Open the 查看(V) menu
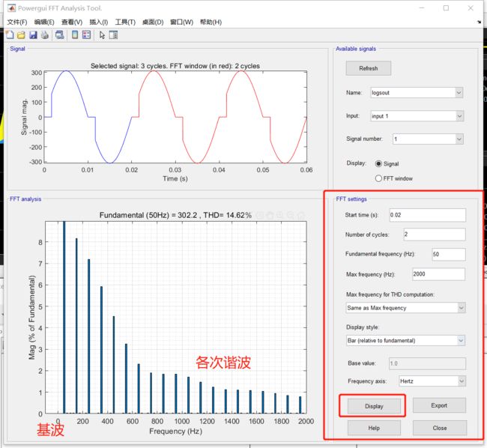This screenshot has height=448, width=487. pos(72,22)
